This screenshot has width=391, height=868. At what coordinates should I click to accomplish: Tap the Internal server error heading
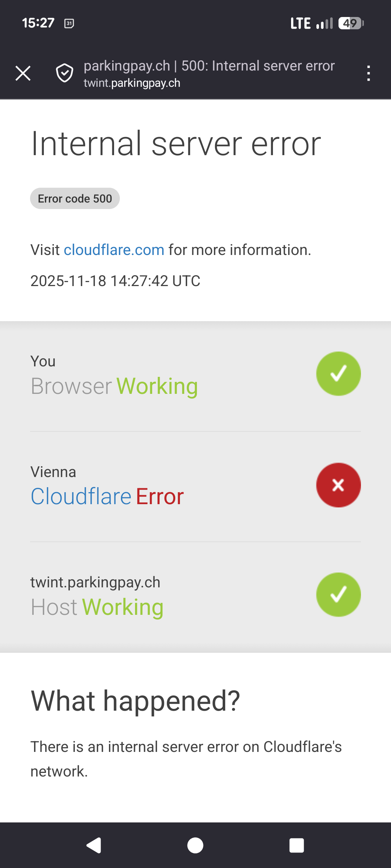click(176, 144)
